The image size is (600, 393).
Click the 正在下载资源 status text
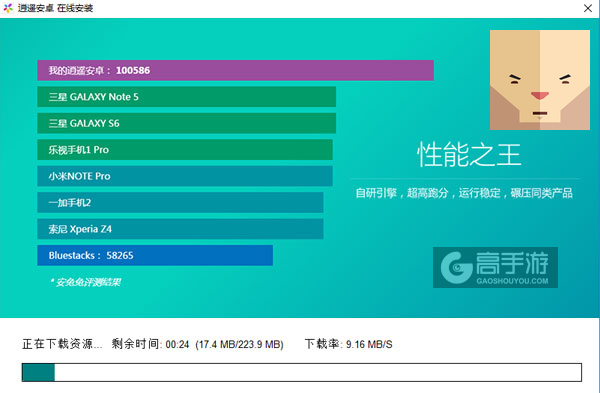click(62, 344)
